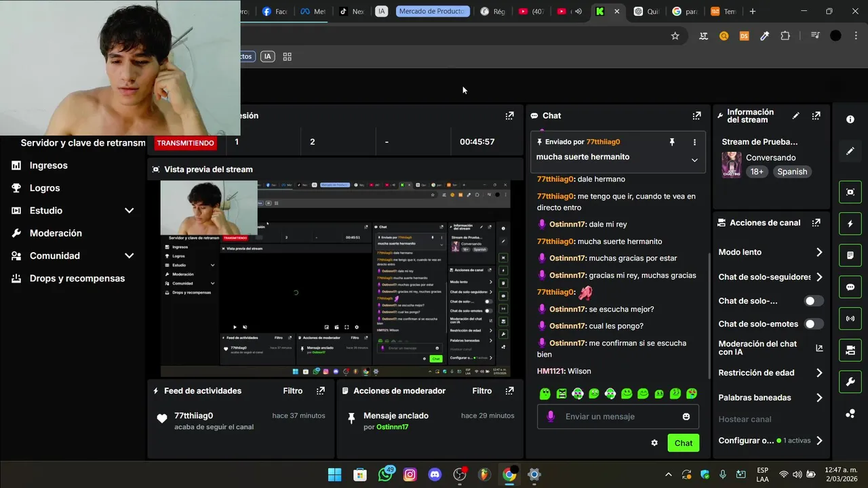This screenshot has width=868, height=488.
Task: Expand the Estudio sidebar section
Action: pyautogui.click(x=129, y=211)
